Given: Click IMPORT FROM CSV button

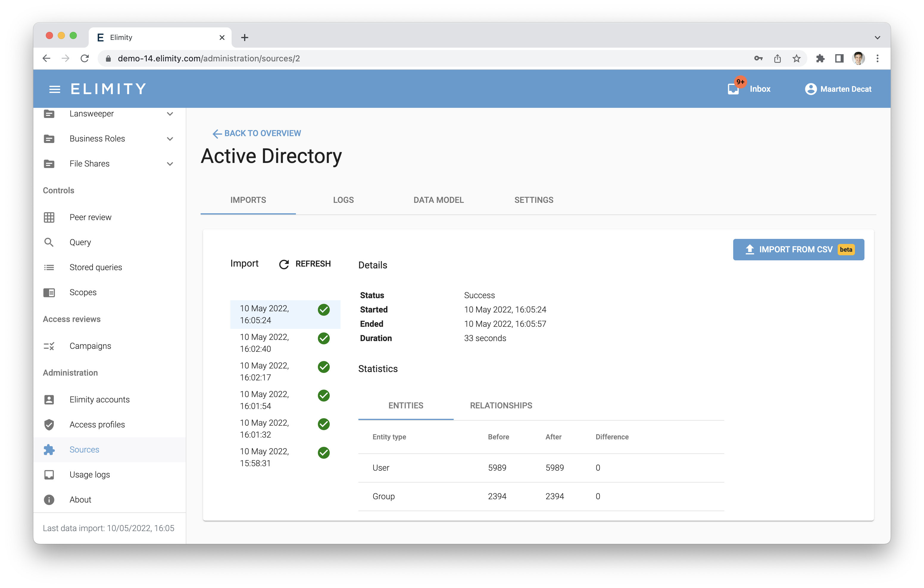Looking at the screenshot, I should point(798,250).
